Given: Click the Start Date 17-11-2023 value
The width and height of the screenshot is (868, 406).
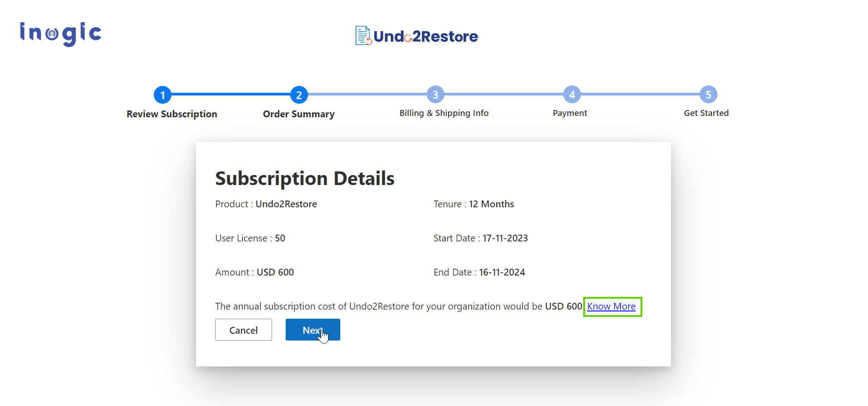Looking at the screenshot, I should point(505,238).
